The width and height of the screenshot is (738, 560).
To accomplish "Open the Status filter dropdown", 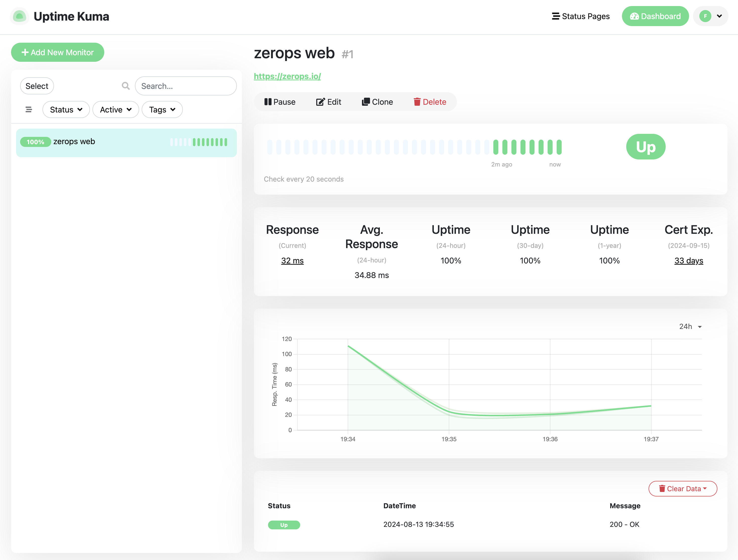I will tap(66, 109).
